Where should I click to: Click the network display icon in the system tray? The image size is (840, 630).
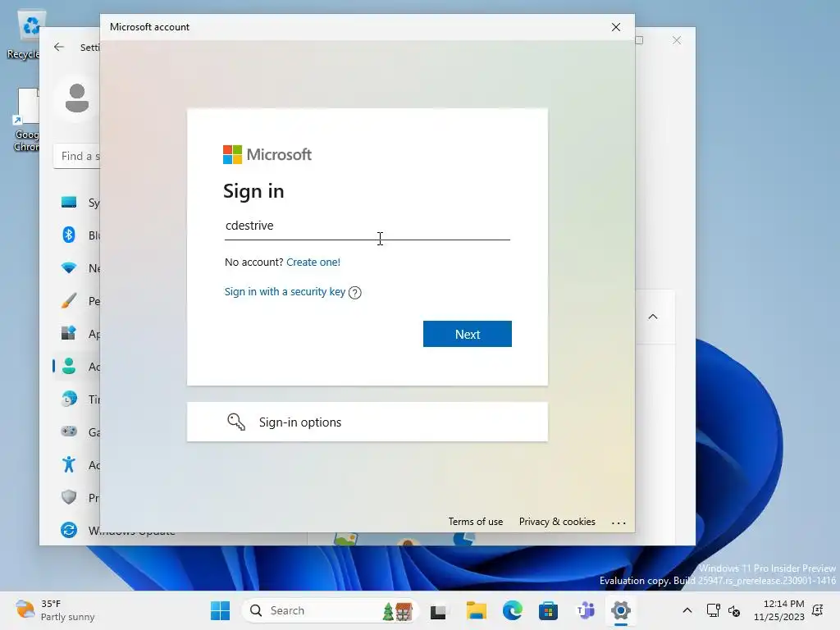(714, 610)
